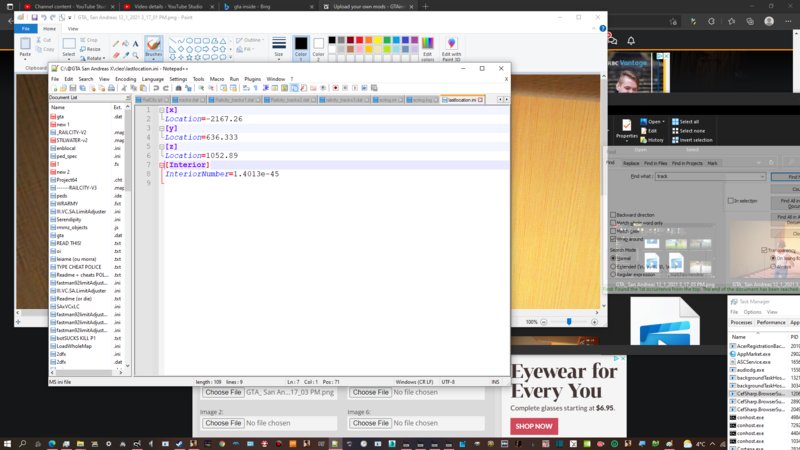Click Save icon in Notepad++ toolbar
Screen dimensions: 800x450
72,88
